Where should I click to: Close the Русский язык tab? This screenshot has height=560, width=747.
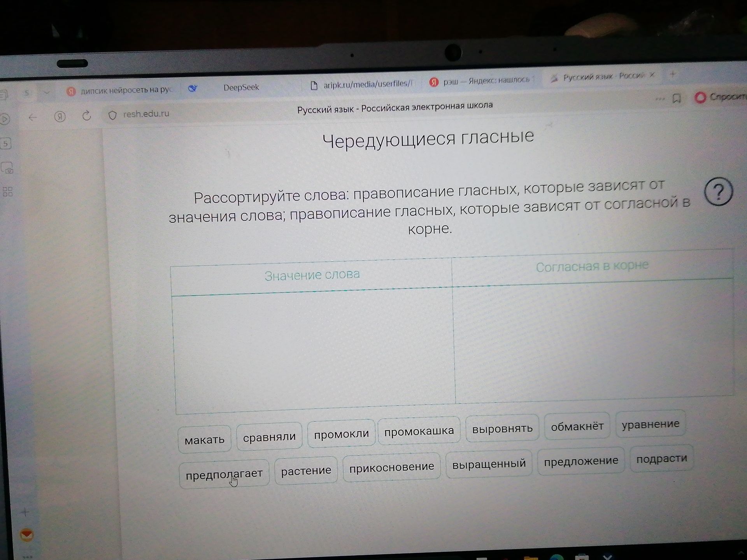[x=652, y=75]
